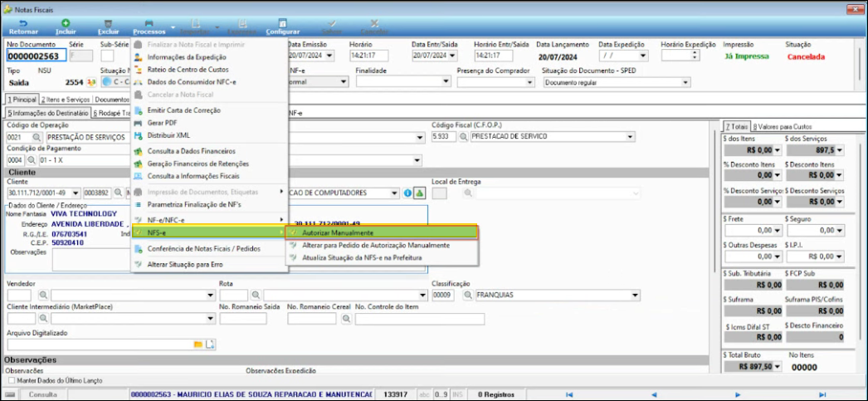Click the magnifier beside C.F.O.P. 5.933

(463, 137)
